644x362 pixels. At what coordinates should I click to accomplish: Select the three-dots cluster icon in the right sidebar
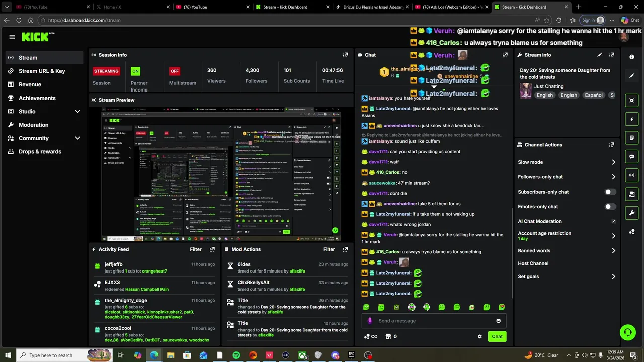pos(632,232)
